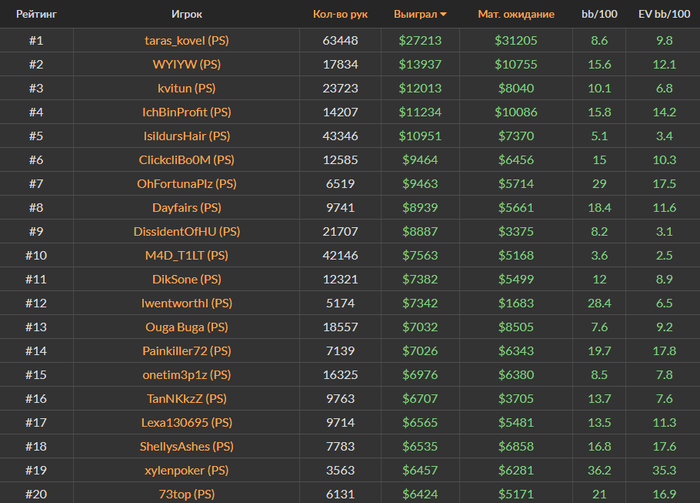Sort table by Кол-во рук column
The width and height of the screenshot is (700, 503).
coord(340,14)
